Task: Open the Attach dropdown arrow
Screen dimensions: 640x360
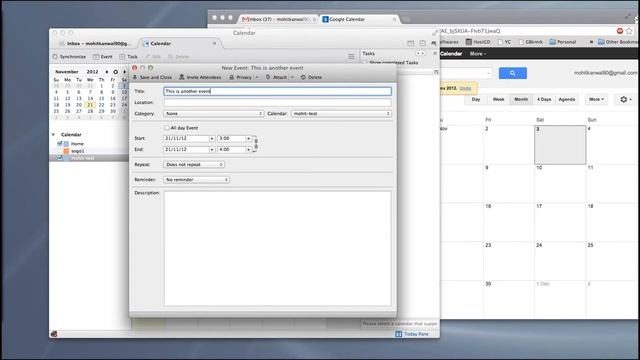Action: click(x=292, y=77)
